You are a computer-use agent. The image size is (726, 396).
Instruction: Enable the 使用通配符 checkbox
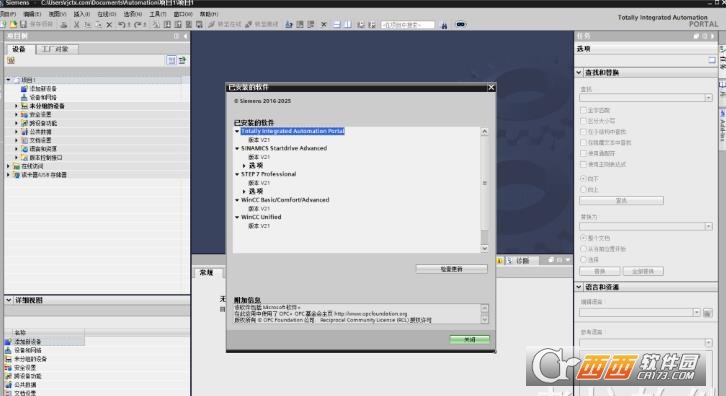[583, 153]
